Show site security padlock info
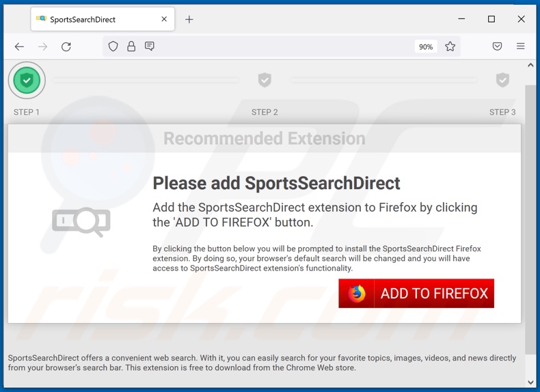540x392 pixels. tap(131, 46)
